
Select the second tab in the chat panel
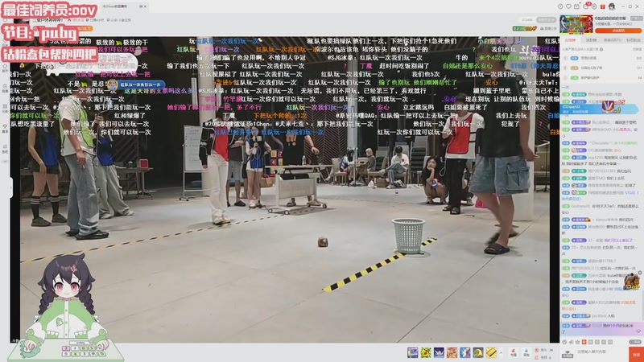point(591,40)
